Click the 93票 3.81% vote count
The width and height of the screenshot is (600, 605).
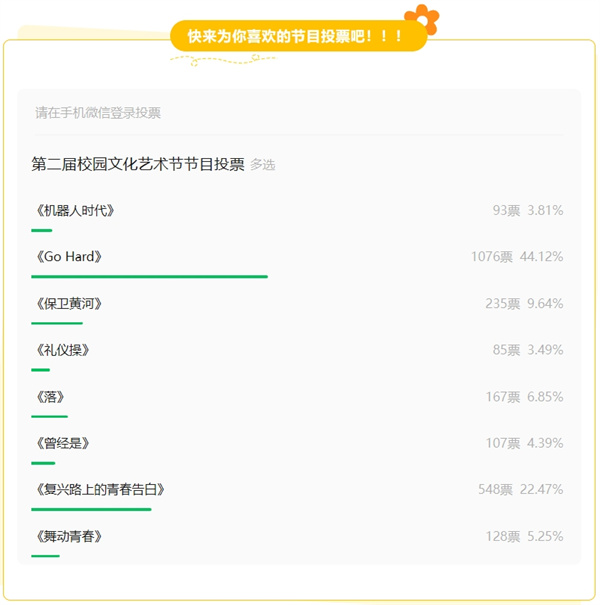tap(528, 210)
